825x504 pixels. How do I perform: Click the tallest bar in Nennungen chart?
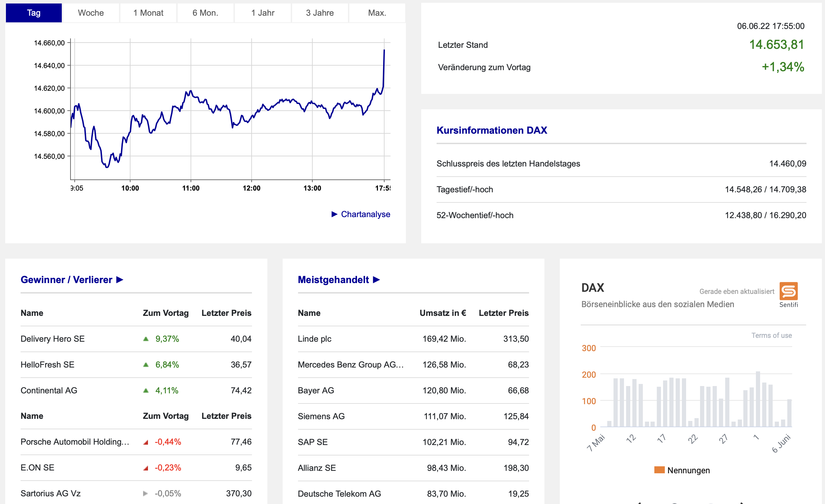click(758, 399)
